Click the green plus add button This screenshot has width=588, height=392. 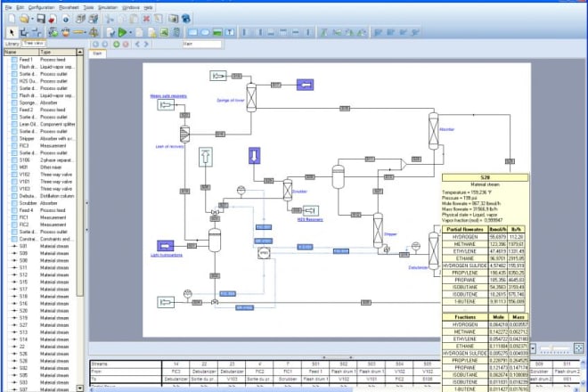pyautogui.click(x=116, y=45)
